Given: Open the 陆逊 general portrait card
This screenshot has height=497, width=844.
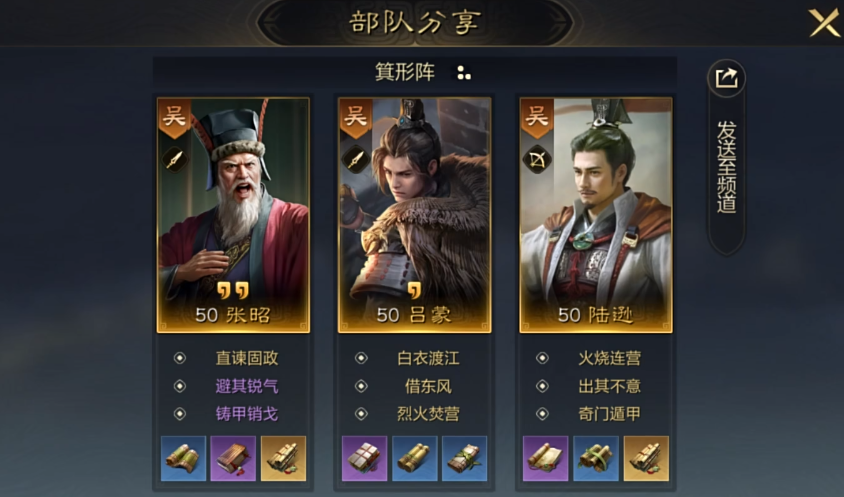Looking at the screenshot, I should point(596,215).
